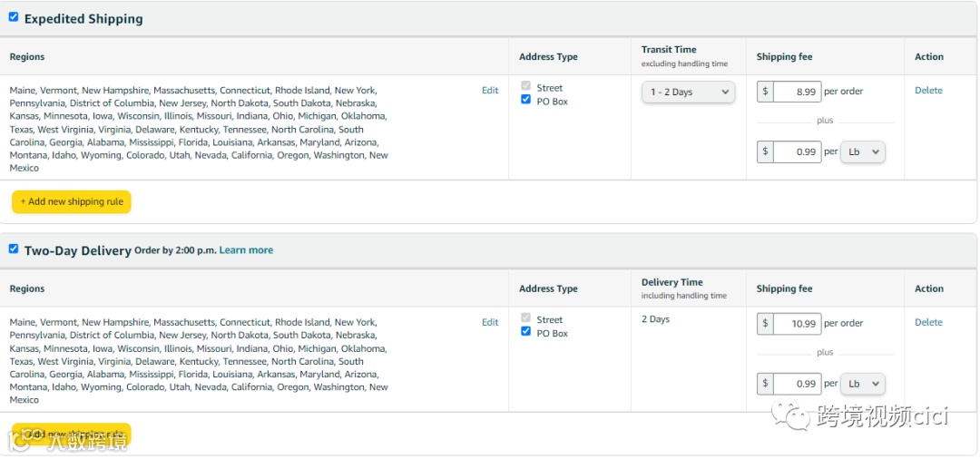
Task: Click Street checkbox in Expedited Shipping
Action: click(x=526, y=87)
